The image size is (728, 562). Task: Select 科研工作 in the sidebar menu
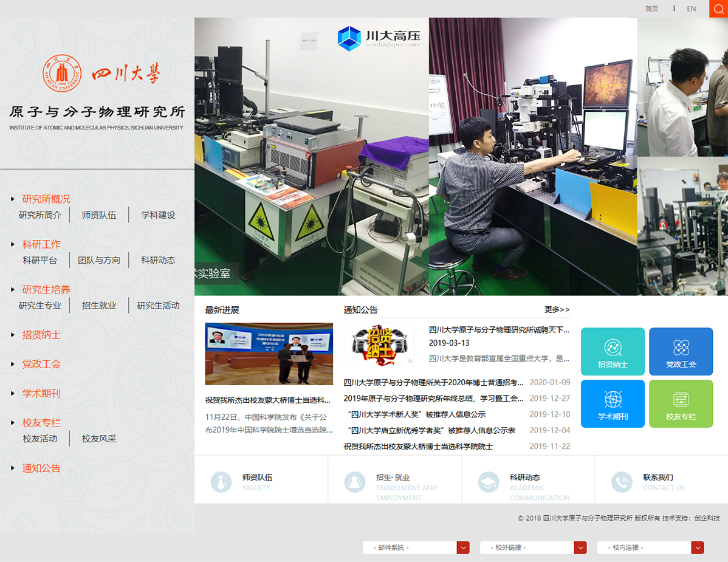[x=41, y=244]
